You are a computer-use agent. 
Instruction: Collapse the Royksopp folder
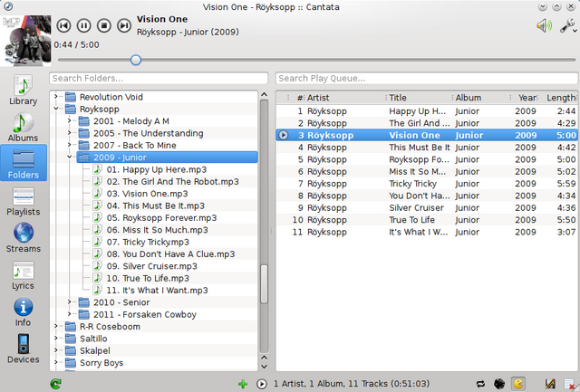pyautogui.click(x=56, y=109)
